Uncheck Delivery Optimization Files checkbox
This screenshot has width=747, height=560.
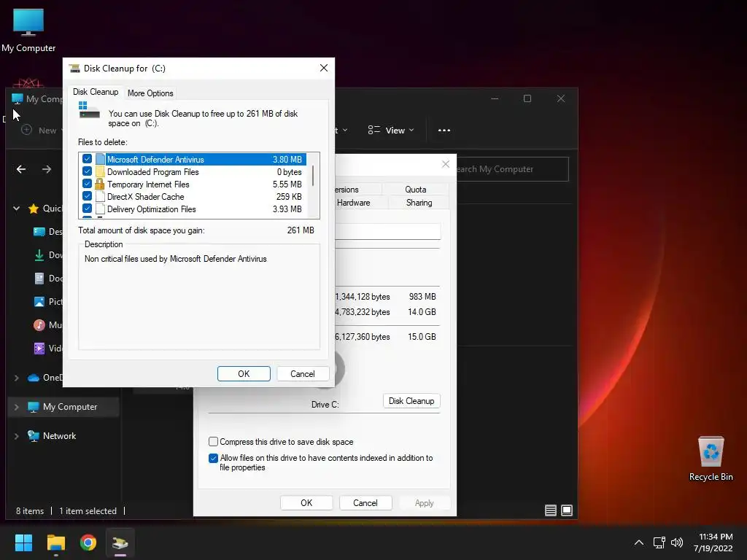tap(88, 208)
